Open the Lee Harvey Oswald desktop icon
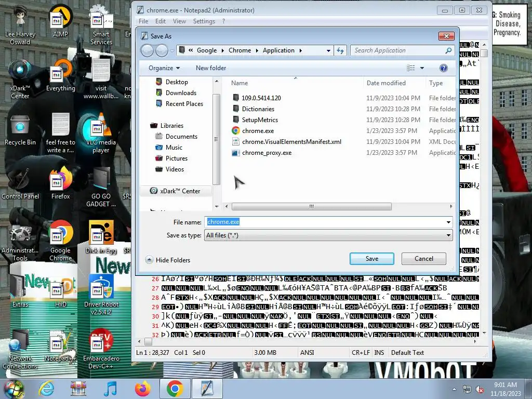This screenshot has width=532, height=399. 20,25
